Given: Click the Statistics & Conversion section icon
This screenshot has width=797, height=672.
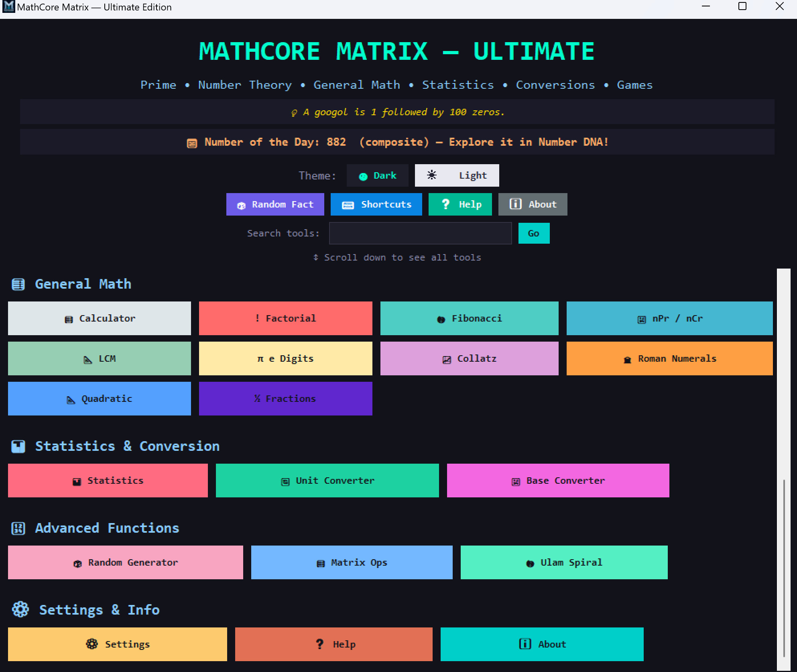Looking at the screenshot, I should (18, 446).
